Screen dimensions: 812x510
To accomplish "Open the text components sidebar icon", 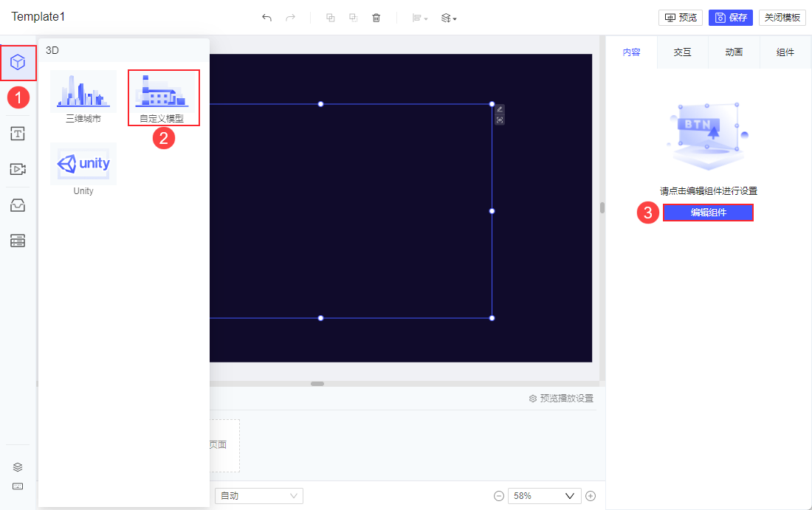I will (x=18, y=134).
